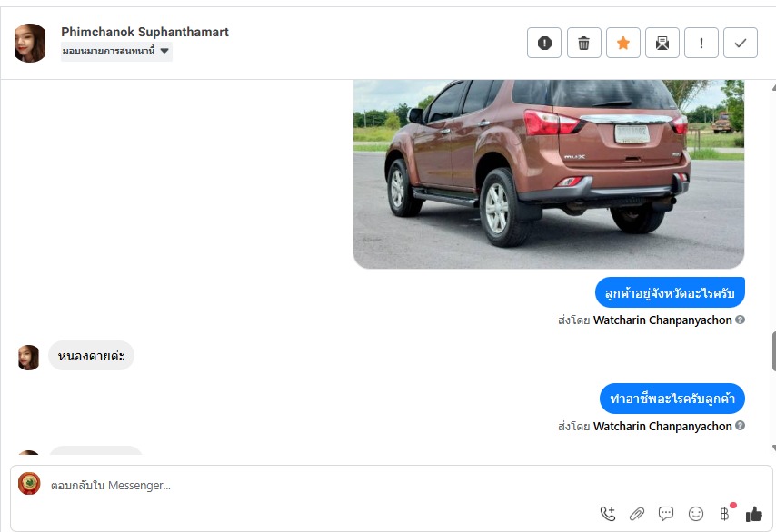
Task: Open saved replies speech bubble icon
Action: coord(666,514)
